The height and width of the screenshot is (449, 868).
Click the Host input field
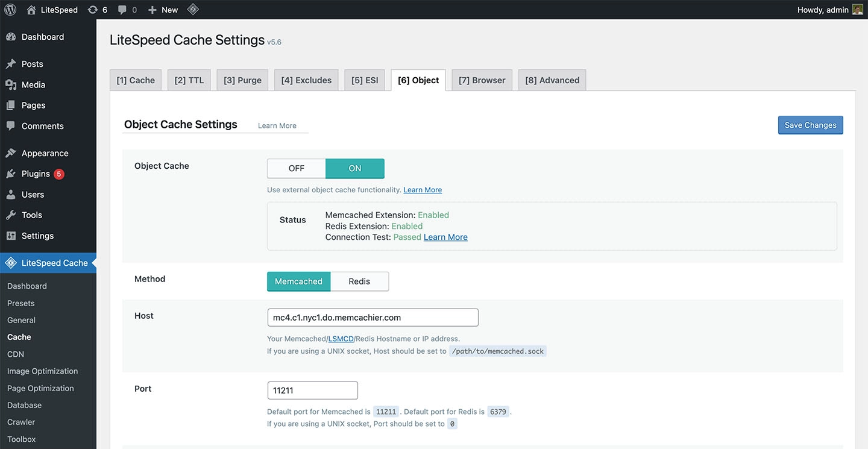373,318
